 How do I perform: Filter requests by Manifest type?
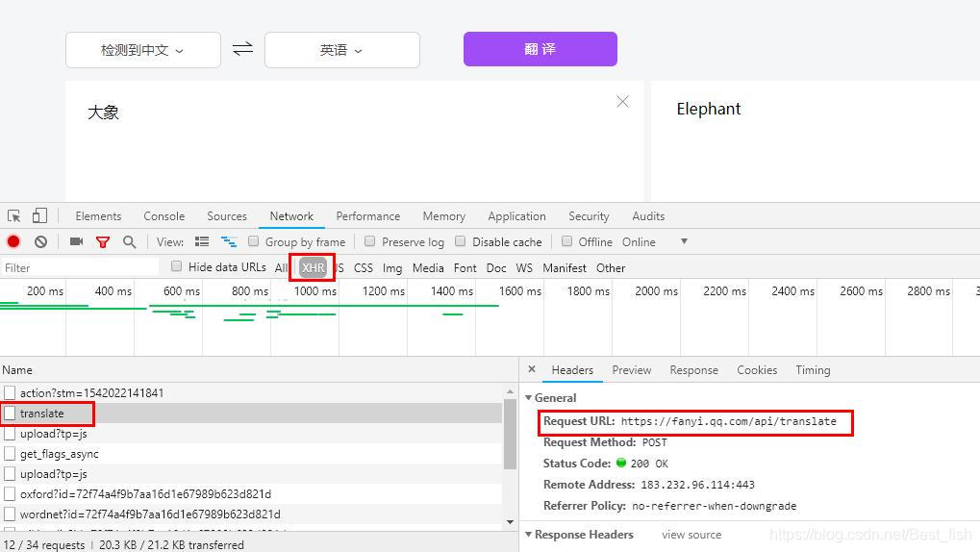pyautogui.click(x=565, y=268)
